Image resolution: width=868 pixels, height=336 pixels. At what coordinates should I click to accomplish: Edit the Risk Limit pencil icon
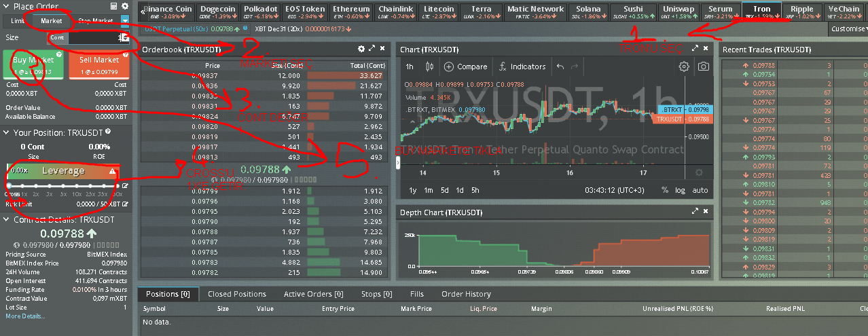click(x=125, y=204)
